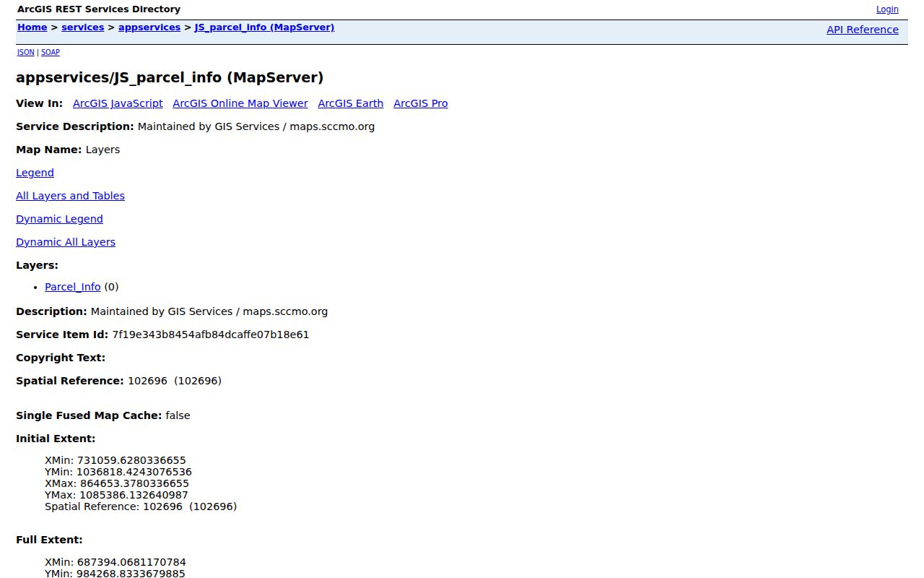Go to Home breadcrumb

pos(32,27)
